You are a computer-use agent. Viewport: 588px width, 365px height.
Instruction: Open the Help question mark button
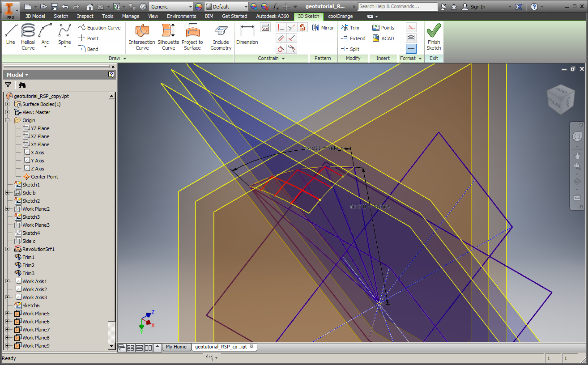534,7
